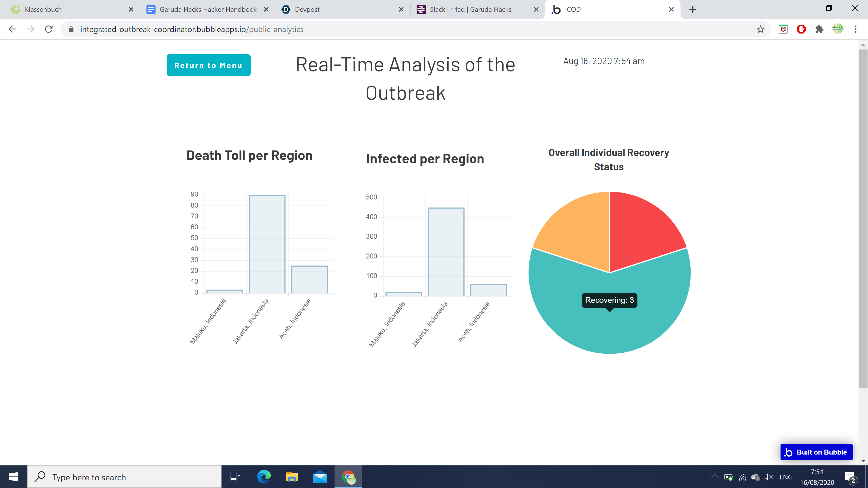Toggle muted volume icon in tray
Viewport: 868px width, 488px height.
[769, 477]
